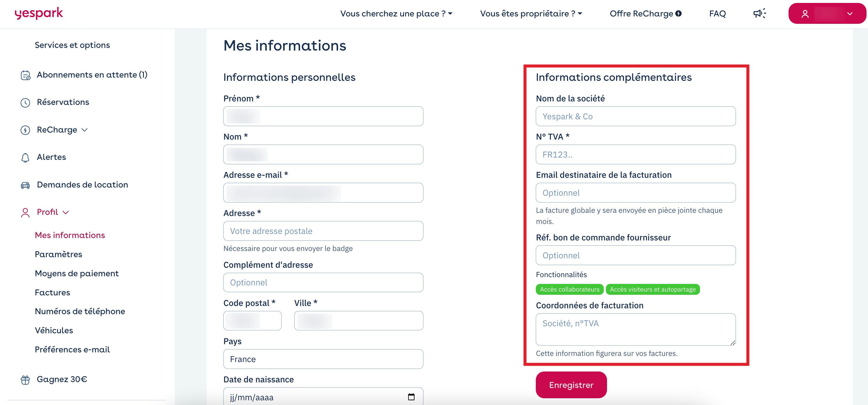This screenshot has width=868, height=405.
Task: Open 'Vous êtes propriétaire ?' menu
Action: coord(531,14)
